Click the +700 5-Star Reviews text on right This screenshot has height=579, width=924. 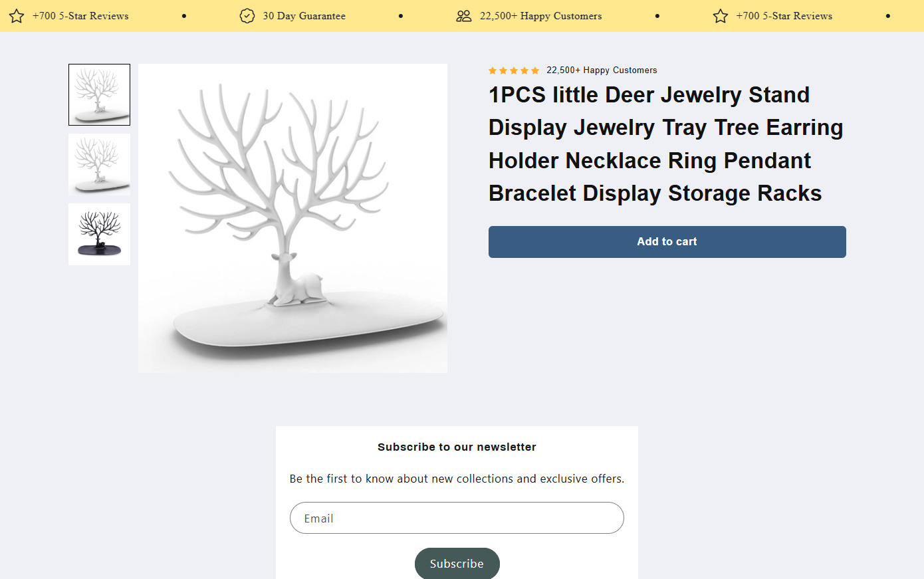click(784, 16)
